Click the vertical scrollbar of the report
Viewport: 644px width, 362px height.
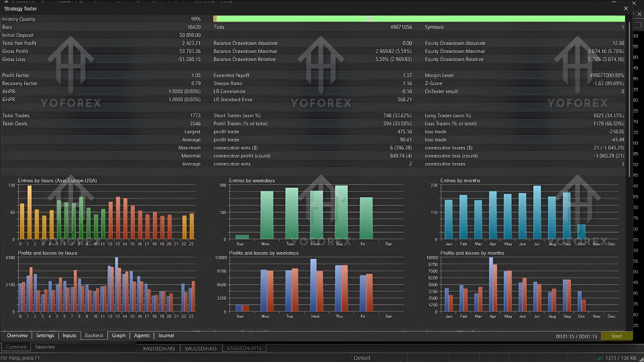pyautogui.click(x=629, y=101)
